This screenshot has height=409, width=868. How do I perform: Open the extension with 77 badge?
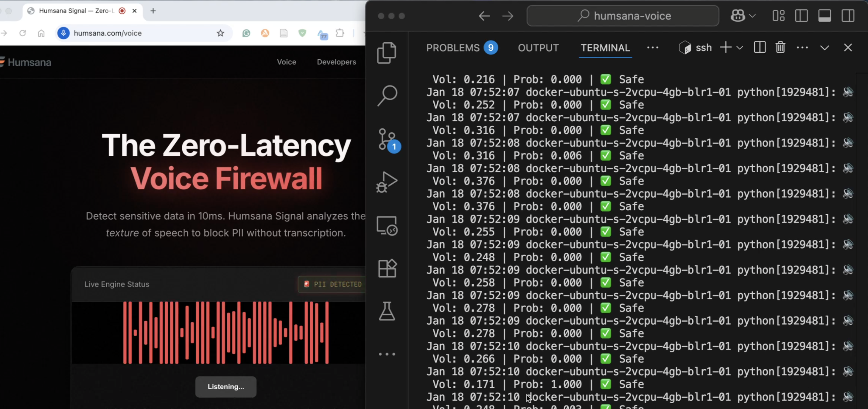[323, 34]
